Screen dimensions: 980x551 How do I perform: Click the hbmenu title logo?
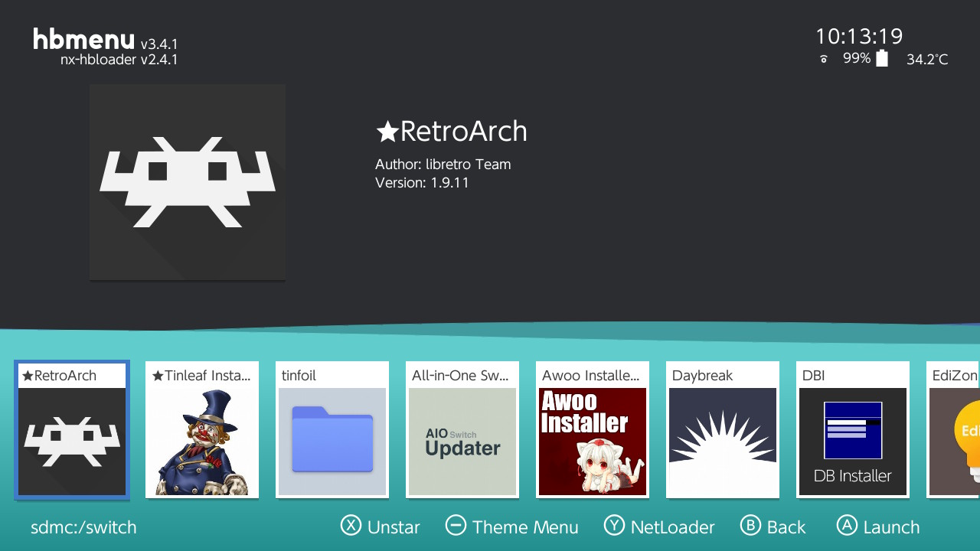(x=83, y=39)
